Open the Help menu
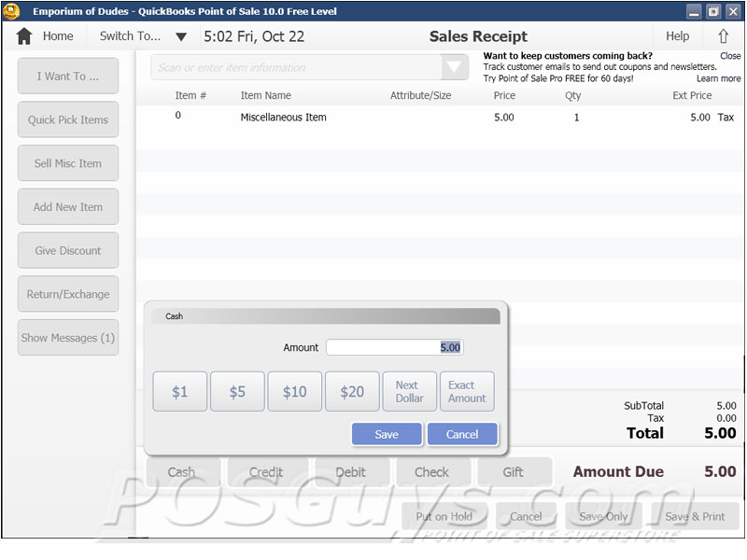 (677, 36)
